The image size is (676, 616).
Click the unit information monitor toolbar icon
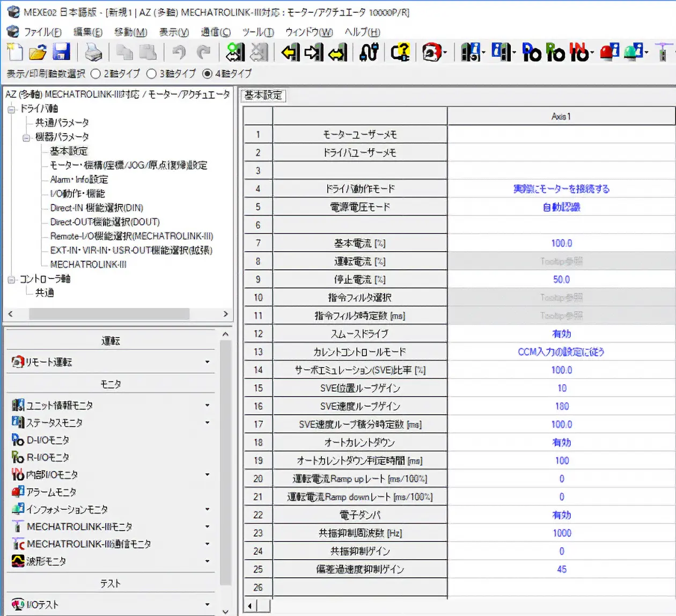tap(470, 52)
